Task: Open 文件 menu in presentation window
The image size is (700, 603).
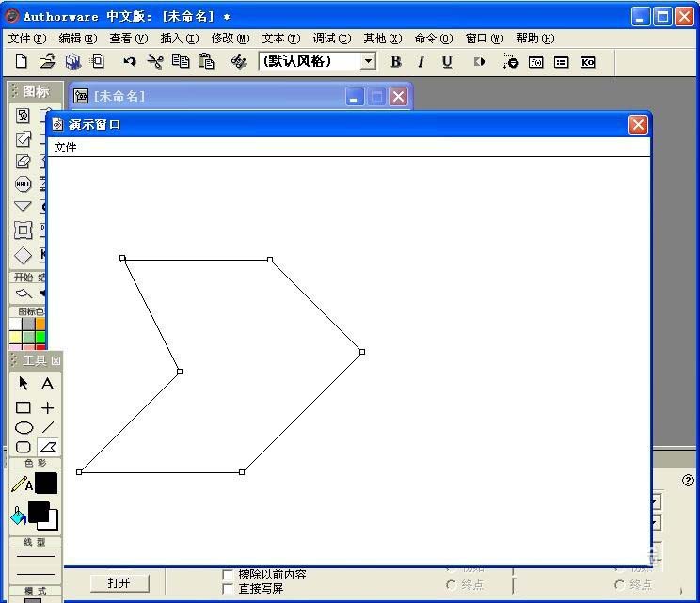Action: point(65,148)
